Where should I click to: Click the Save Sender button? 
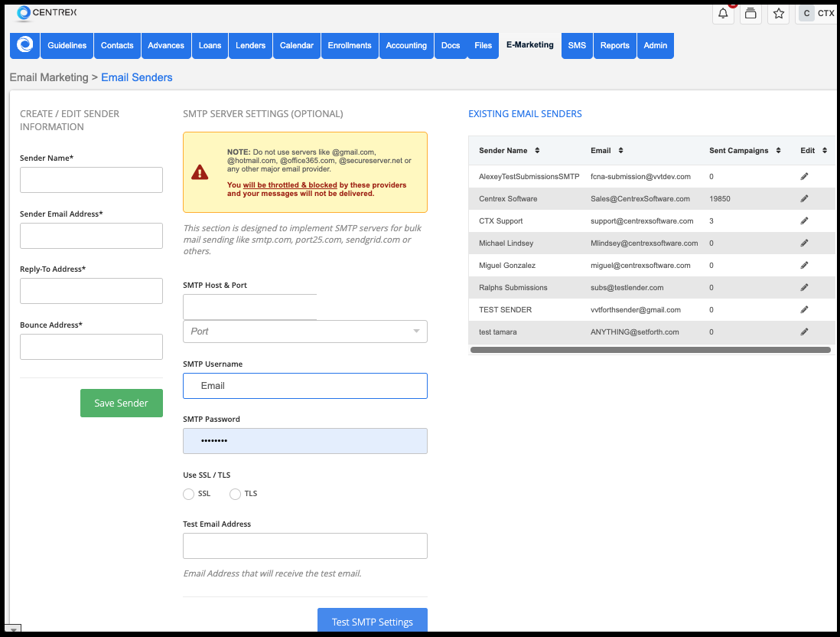(121, 403)
